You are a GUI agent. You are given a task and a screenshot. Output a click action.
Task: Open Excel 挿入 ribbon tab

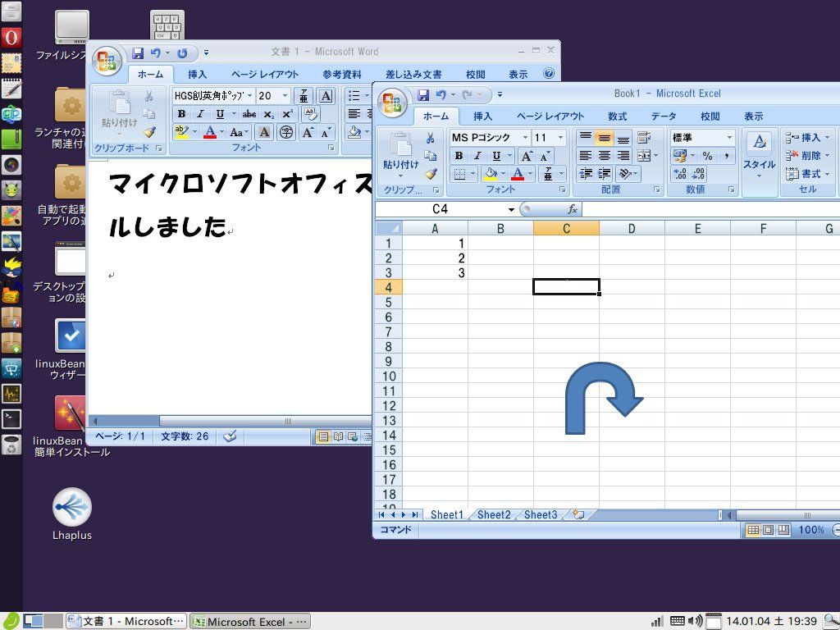[x=482, y=116]
